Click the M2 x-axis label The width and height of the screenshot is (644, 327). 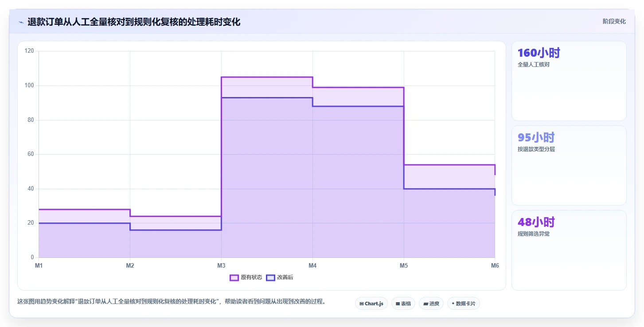(x=130, y=266)
